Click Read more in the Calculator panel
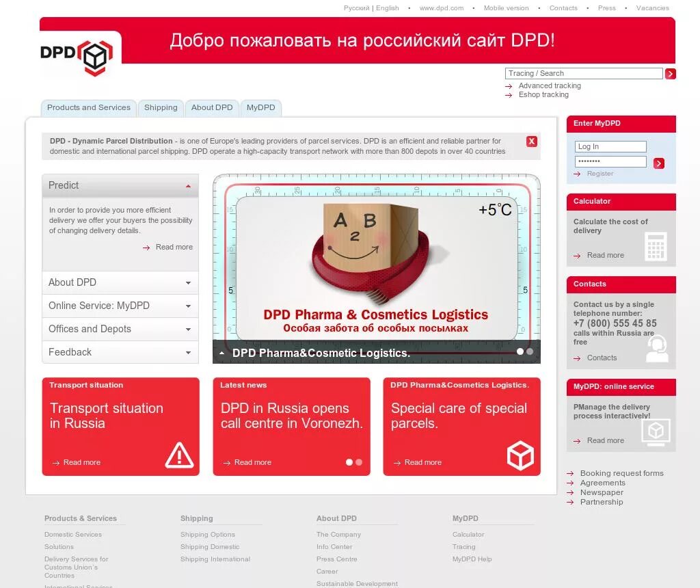The height and width of the screenshot is (588, 700). [606, 256]
